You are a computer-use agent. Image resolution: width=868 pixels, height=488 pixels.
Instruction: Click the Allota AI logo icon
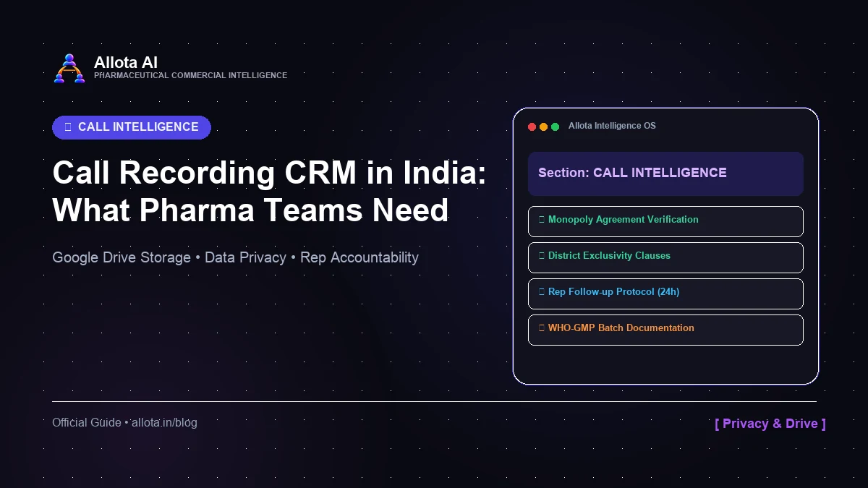pyautogui.click(x=69, y=69)
